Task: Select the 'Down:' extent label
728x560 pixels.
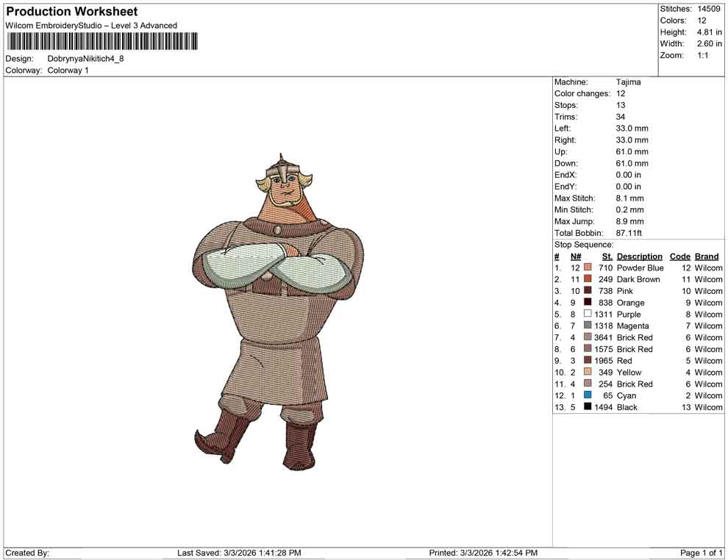Action: pos(566,163)
